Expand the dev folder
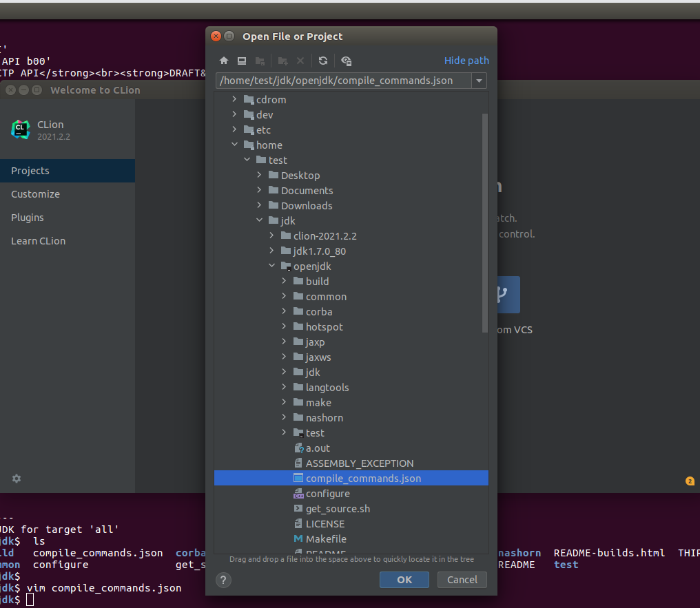Screen dimensions: 700x608 coord(234,114)
